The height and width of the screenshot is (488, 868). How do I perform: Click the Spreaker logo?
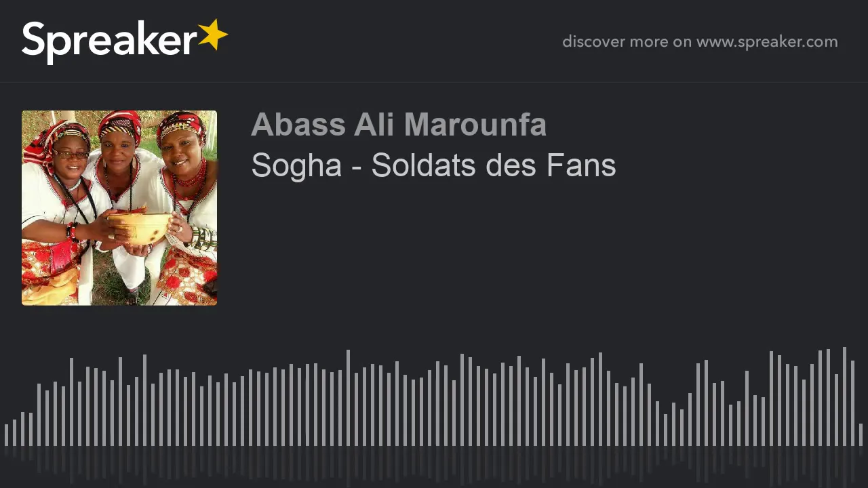(x=125, y=41)
